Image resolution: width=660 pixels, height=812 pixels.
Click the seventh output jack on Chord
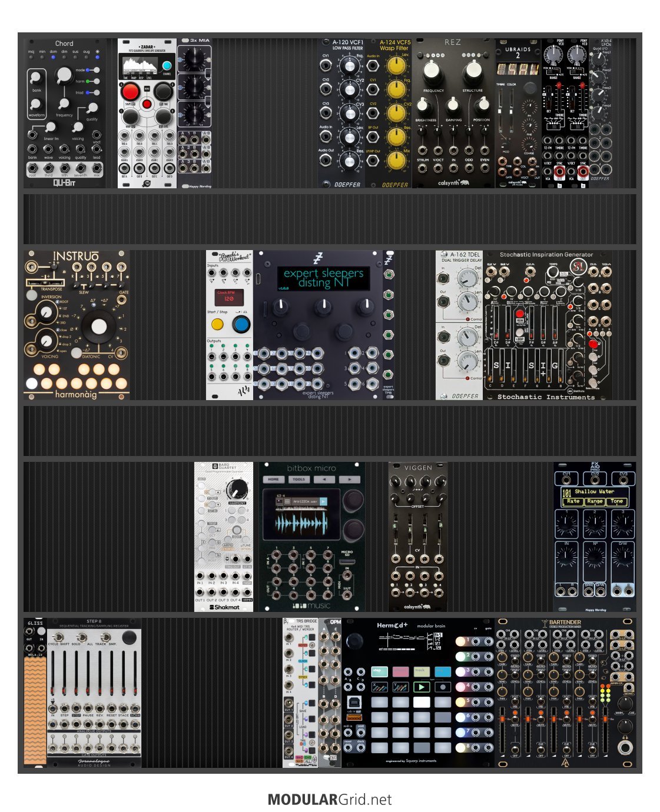click(x=81, y=169)
